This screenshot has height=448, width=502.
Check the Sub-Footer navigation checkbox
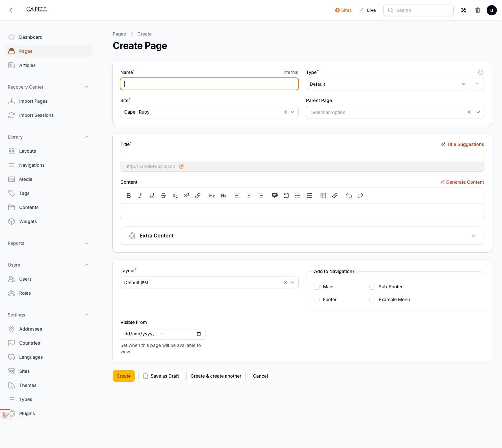coord(372,287)
